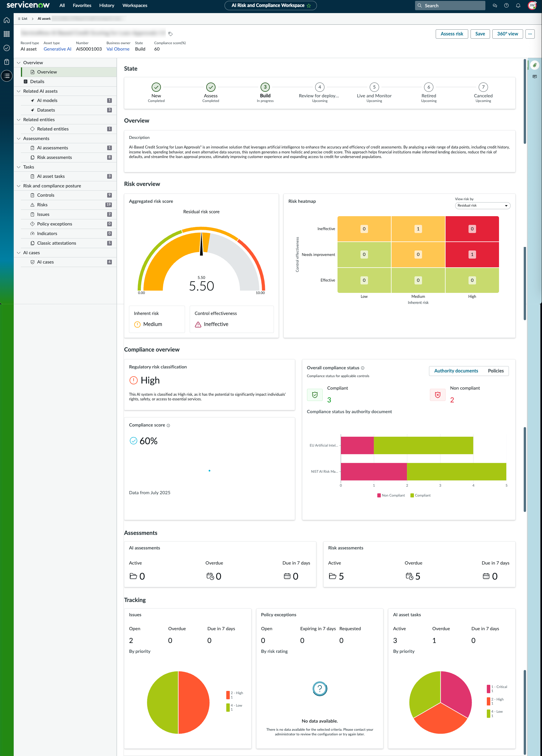The image size is (542, 756).
Task: Open the apps grid icon in left rail
Action: point(7,34)
